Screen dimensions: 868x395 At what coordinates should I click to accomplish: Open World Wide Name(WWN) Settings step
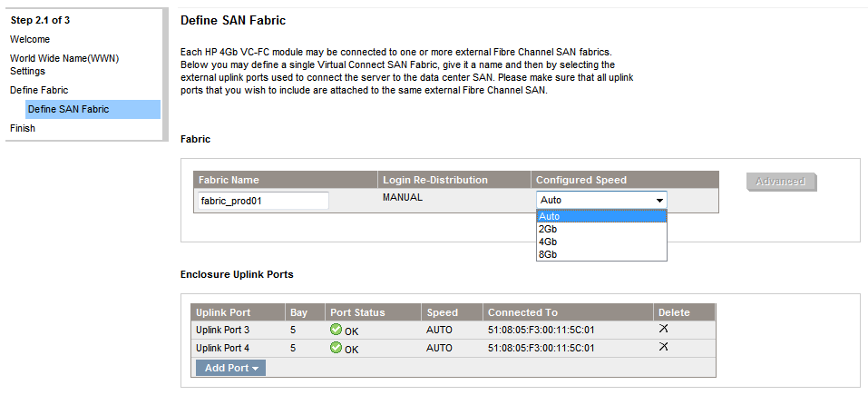[x=63, y=64]
